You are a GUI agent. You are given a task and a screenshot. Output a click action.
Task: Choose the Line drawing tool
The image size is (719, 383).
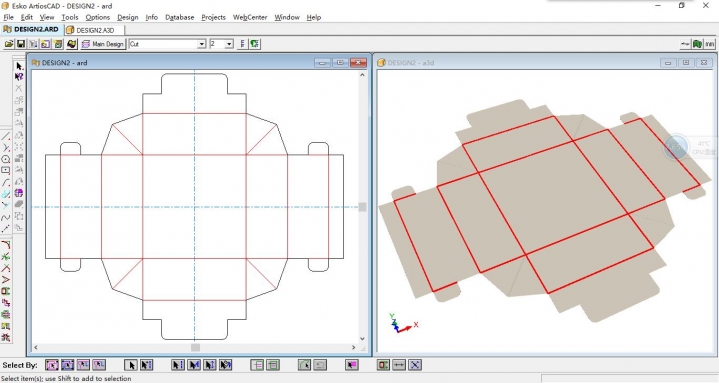(6, 136)
